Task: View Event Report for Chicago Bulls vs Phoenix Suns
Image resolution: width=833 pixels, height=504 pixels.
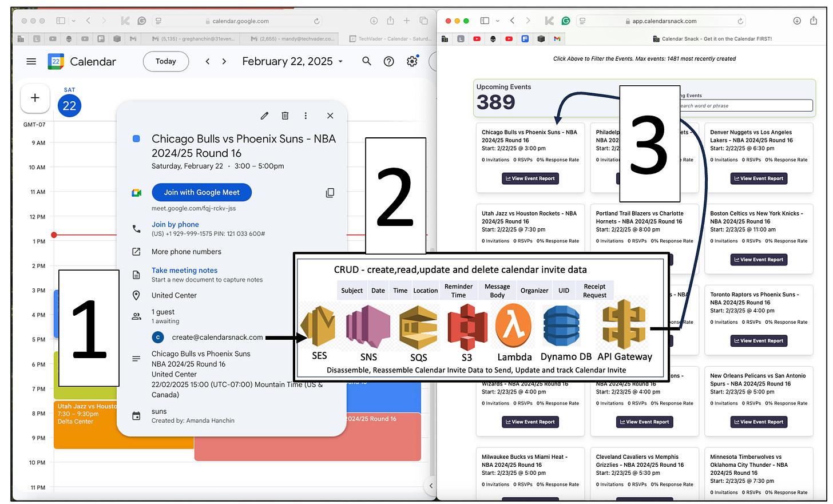Action: [530, 178]
